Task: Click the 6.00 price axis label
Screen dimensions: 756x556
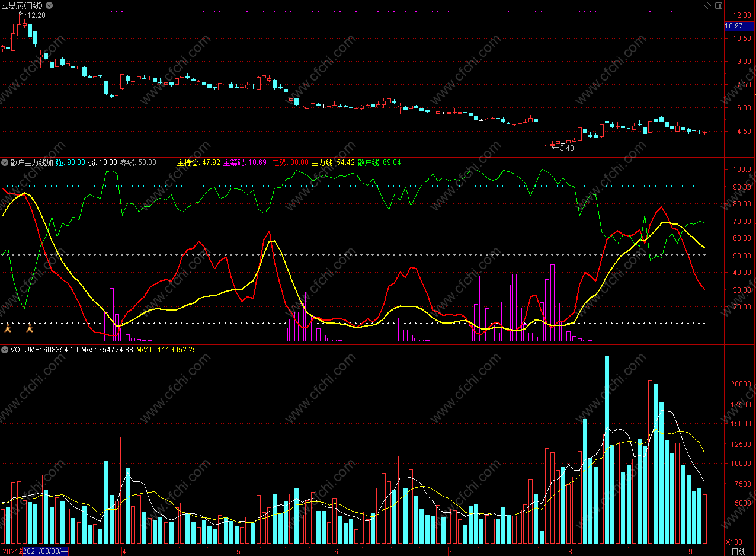Action: coord(744,108)
